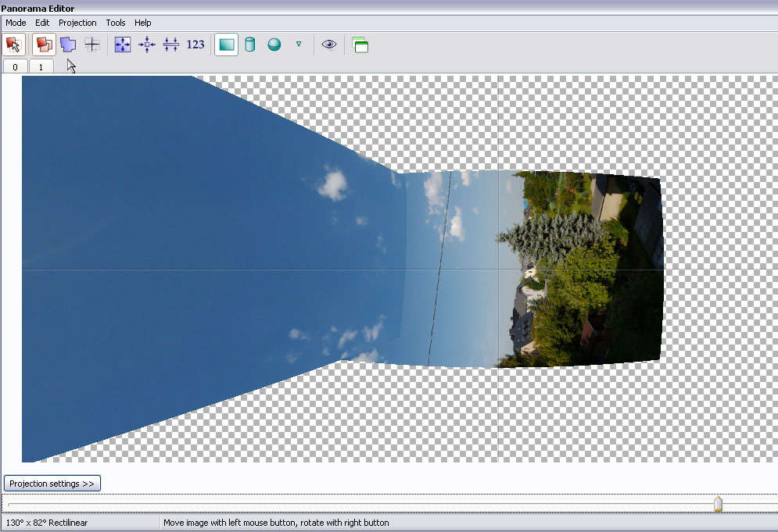Open the Mode menu
Image resolution: width=778 pixels, height=532 pixels.
tap(16, 23)
